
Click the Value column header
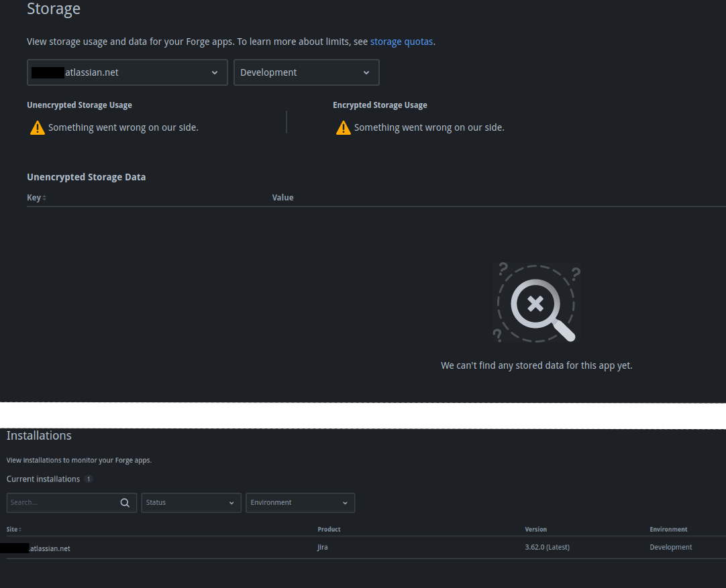(283, 198)
